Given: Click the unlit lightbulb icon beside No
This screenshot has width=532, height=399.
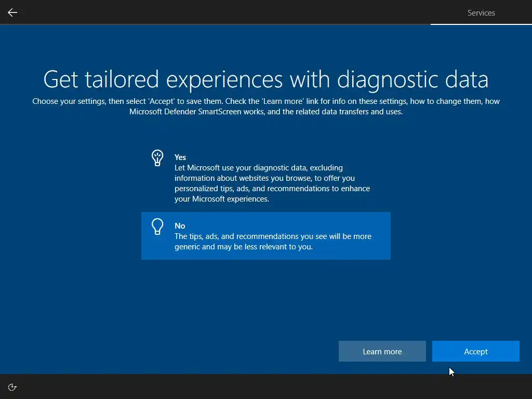Looking at the screenshot, I should (x=157, y=227).
